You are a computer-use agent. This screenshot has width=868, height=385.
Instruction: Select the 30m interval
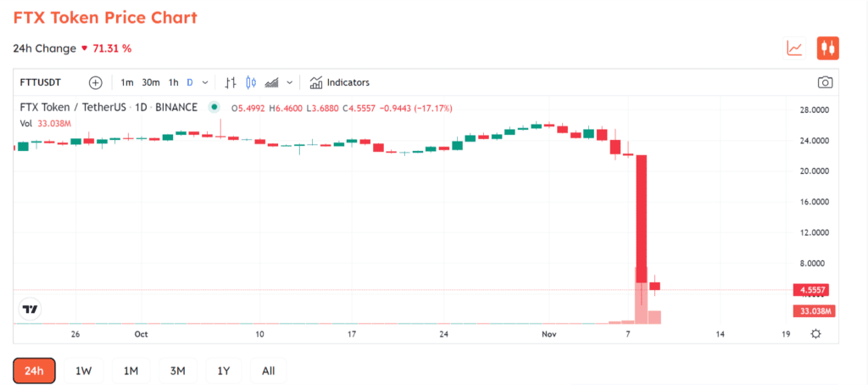tap(151, 82)
